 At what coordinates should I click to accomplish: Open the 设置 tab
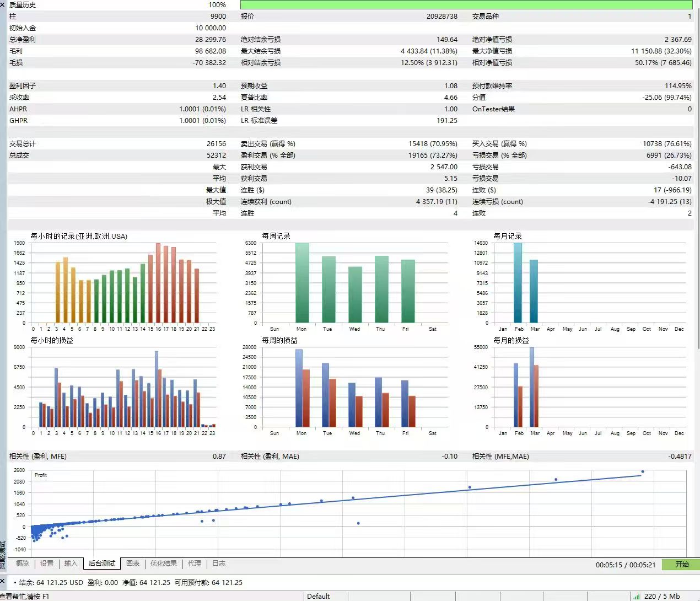tap(47, 564)
